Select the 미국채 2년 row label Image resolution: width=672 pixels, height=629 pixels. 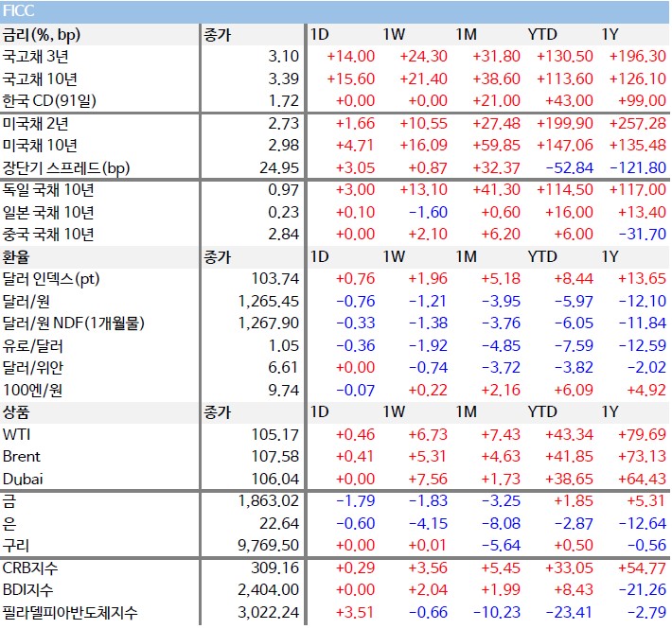point(35,124)
